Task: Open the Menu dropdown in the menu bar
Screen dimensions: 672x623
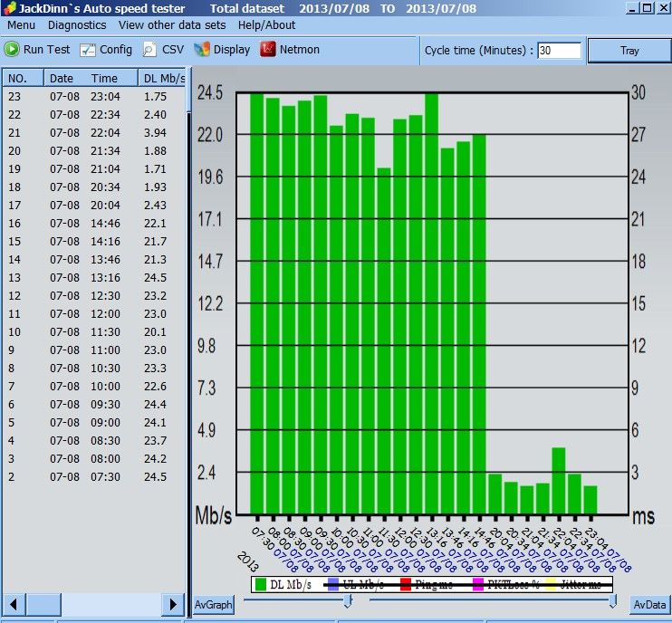Action: [x=21, y=24]
